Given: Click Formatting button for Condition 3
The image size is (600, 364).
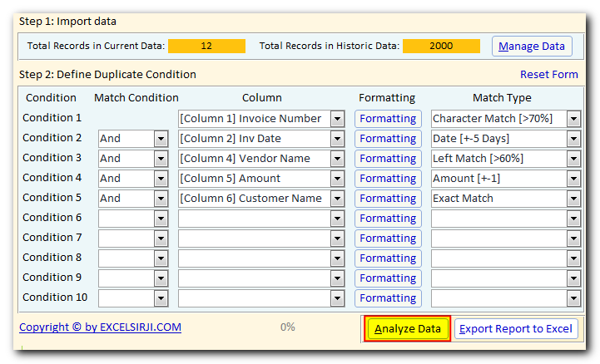Looking at the screenshot, I should click(388, 159).
